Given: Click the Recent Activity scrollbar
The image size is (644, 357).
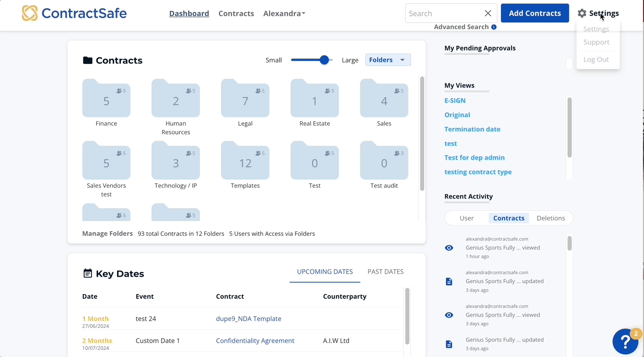Looking at the screenshot, I should (x=569, y=243).
